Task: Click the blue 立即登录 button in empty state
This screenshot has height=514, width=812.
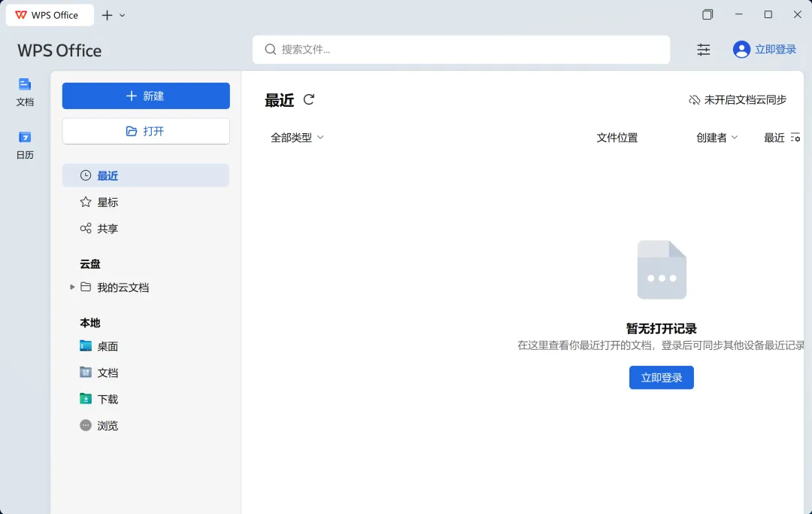Action: point(662,378)
